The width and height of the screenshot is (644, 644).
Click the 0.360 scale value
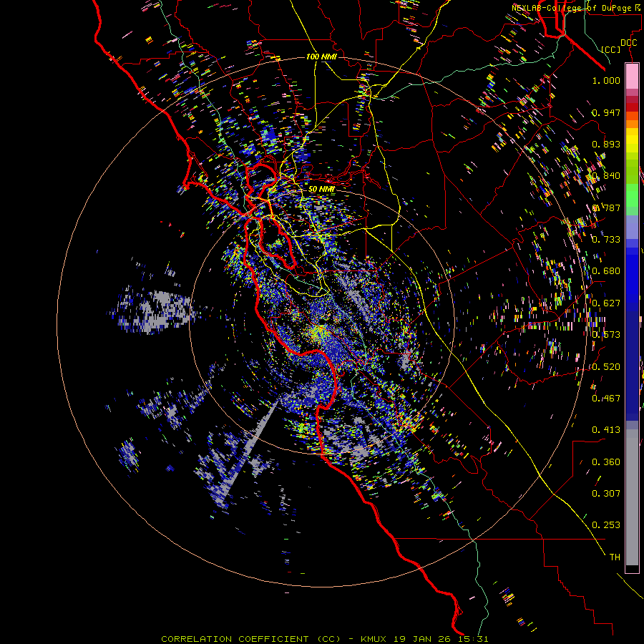[606, 462]
